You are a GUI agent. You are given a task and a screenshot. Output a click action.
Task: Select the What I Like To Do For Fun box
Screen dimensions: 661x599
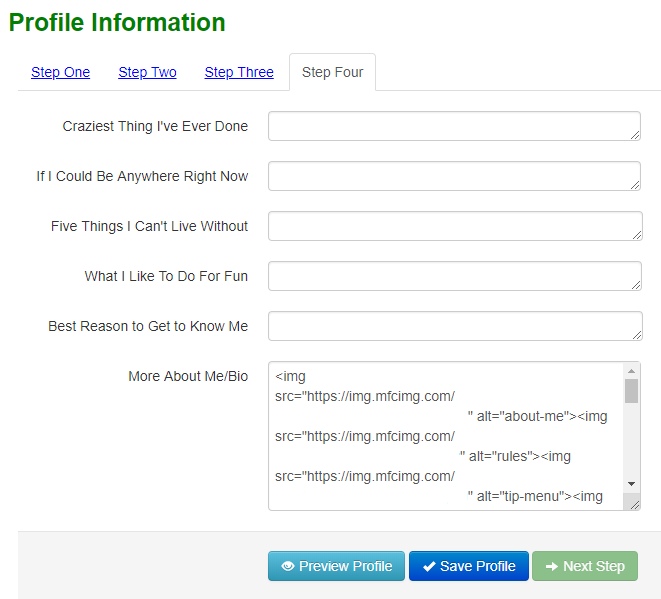453,276
